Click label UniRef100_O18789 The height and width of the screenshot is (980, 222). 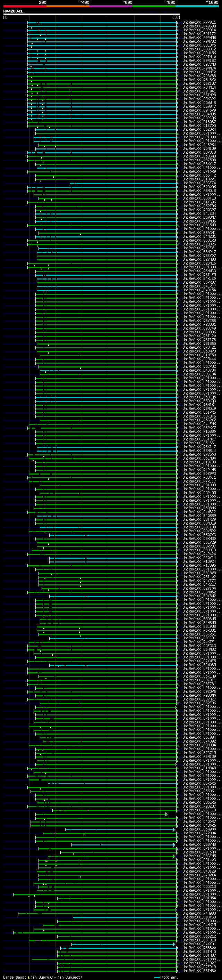[199, 462]
